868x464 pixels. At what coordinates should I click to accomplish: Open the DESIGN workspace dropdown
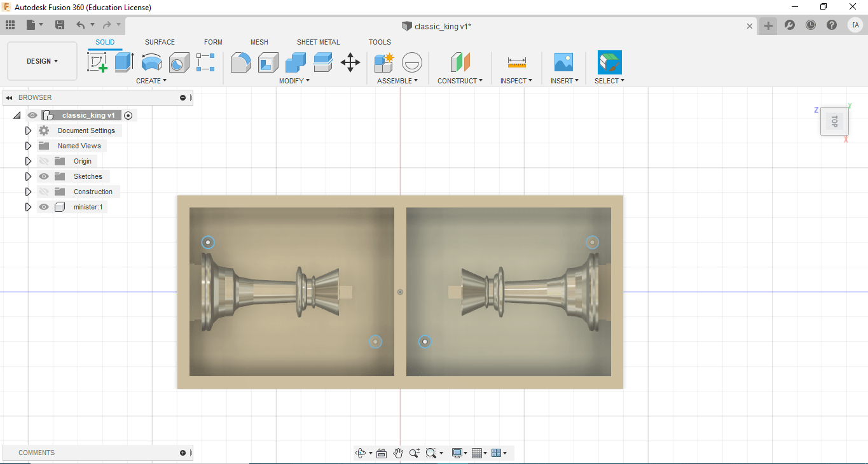[x=42, y=61]
